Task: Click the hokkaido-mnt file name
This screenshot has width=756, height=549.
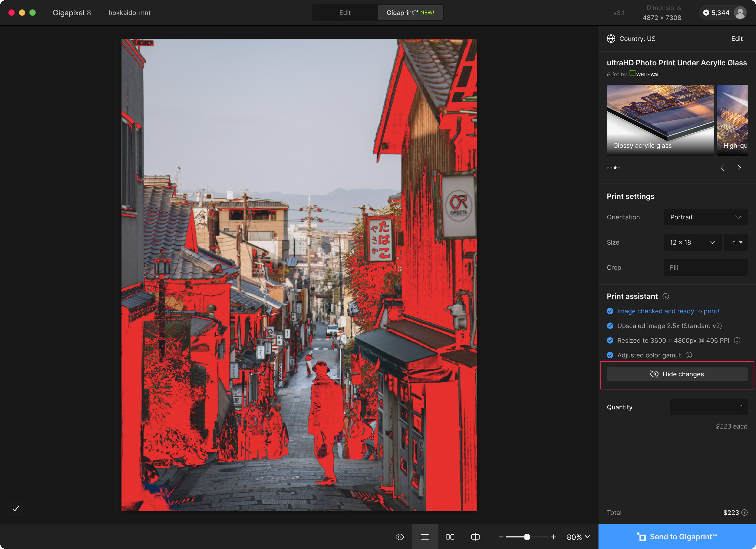Action: 130,13
